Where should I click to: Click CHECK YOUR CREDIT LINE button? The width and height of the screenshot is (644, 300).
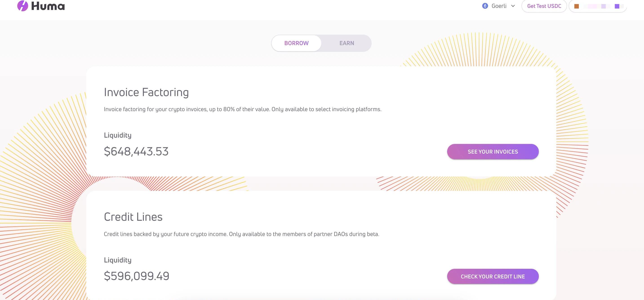(493, 276)
